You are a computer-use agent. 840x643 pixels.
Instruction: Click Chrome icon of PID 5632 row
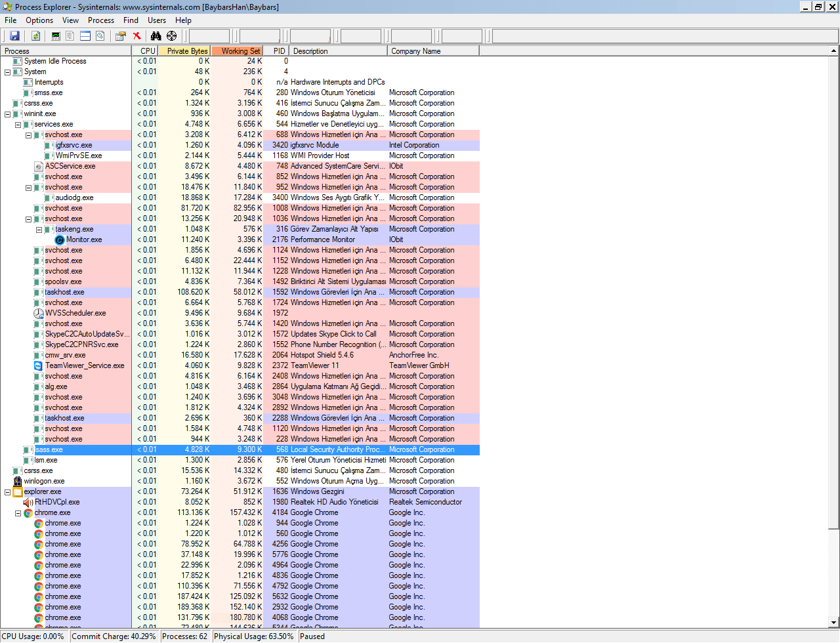click(x=39, y=596)
